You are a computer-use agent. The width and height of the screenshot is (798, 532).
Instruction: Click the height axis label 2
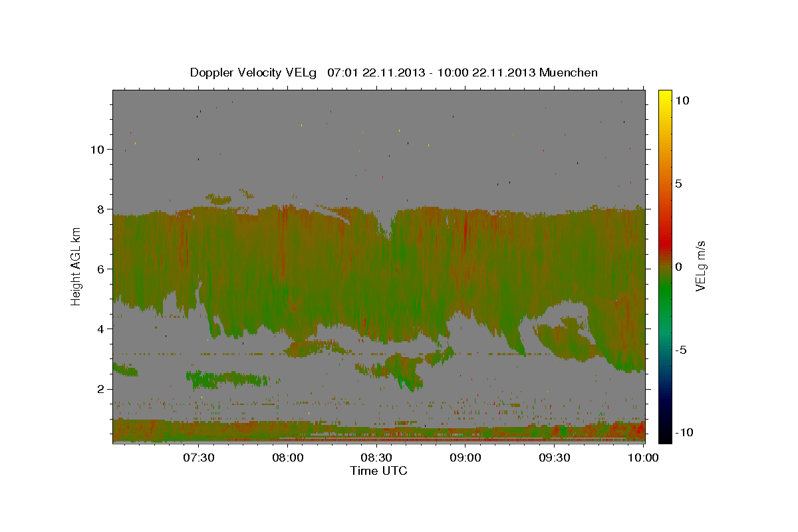pyautogui.click(x=100, y=389)
